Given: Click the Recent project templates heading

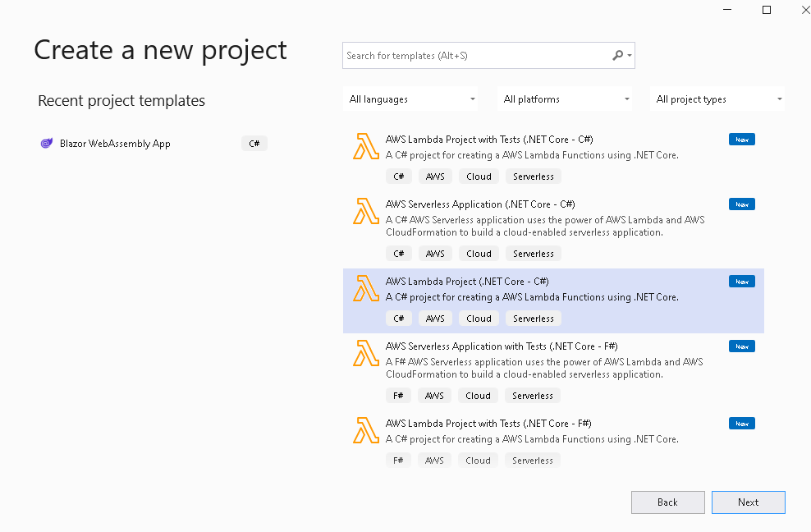Looking at the screenshot, I should click(x=121, y=100).
